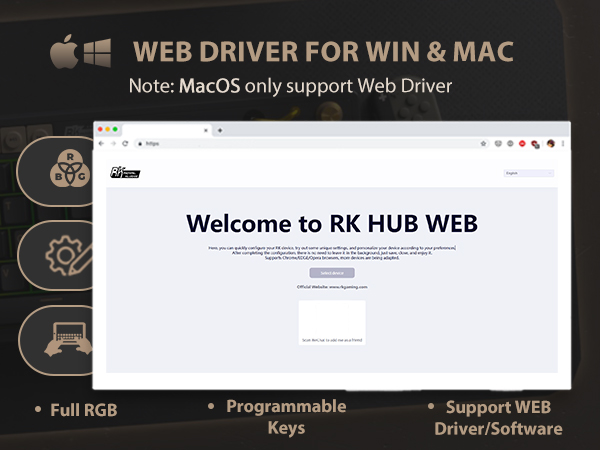Viewport: 600px width, 450px height.
Task: Click the 'Programmable Keys' label
Action: point(286,417)
